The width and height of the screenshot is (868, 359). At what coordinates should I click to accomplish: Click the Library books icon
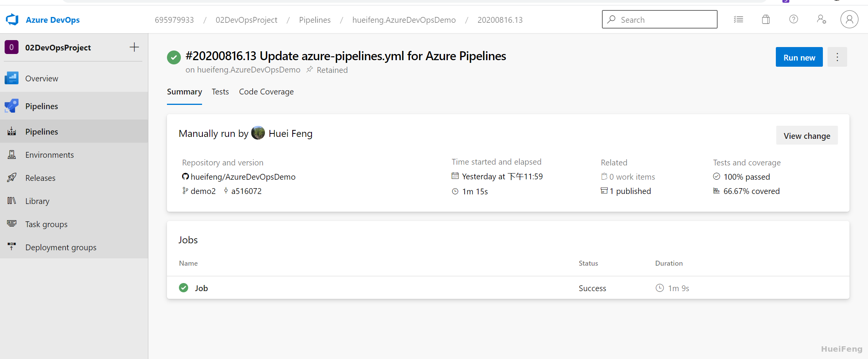[x=12, y=201]
